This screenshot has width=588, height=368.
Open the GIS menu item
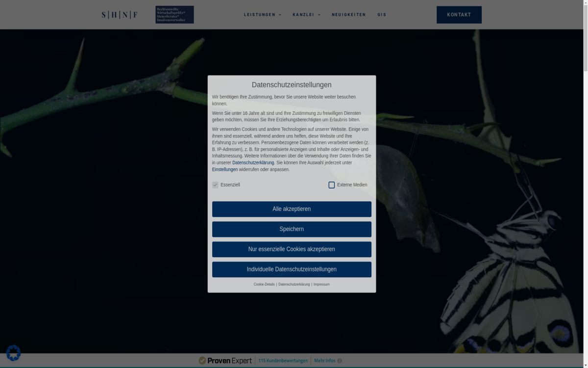pos(382,15)
